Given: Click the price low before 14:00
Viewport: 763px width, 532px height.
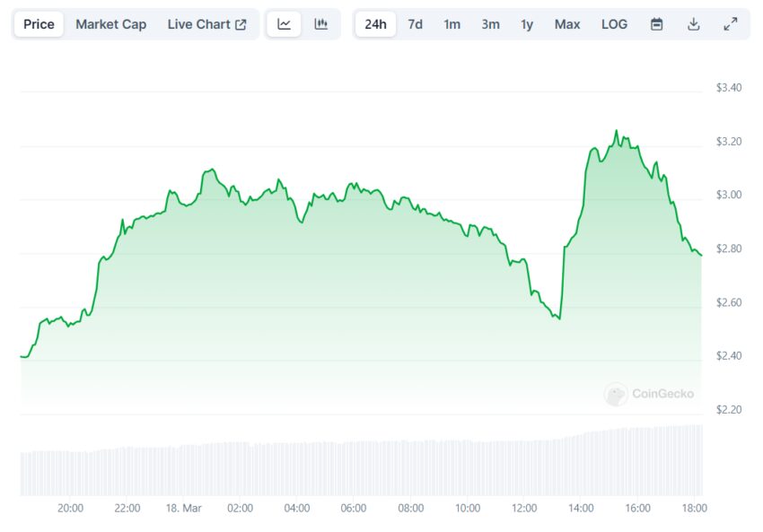Looking at the screenshot, I should (x=558, y=318).
